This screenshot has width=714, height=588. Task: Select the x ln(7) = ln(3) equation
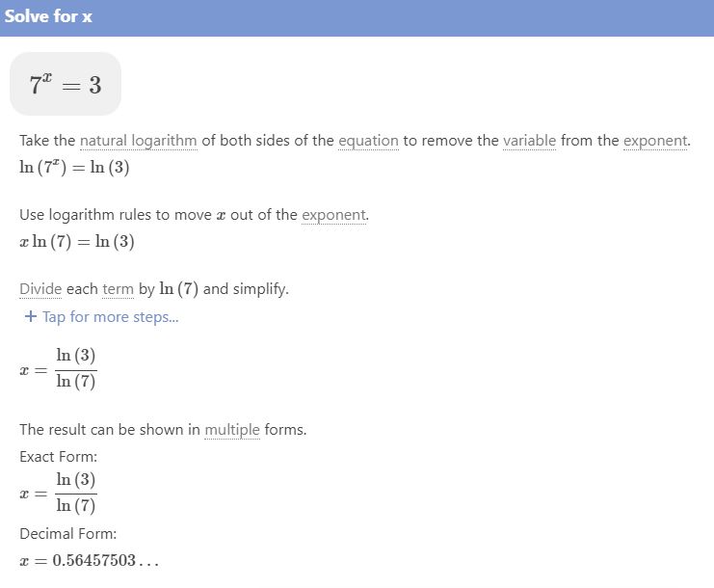tap(77, 241)
